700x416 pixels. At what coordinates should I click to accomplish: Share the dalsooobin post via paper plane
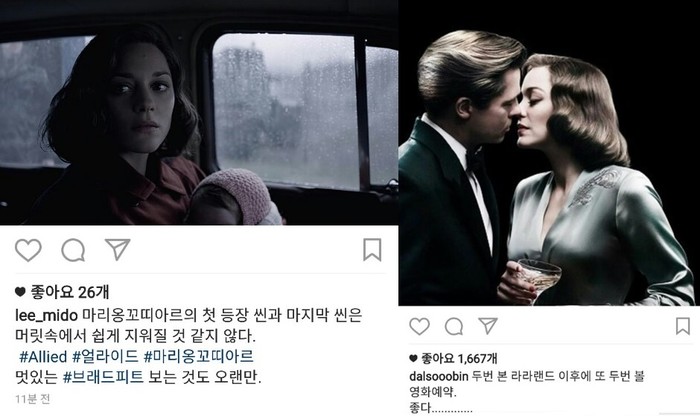coord(488,326)
